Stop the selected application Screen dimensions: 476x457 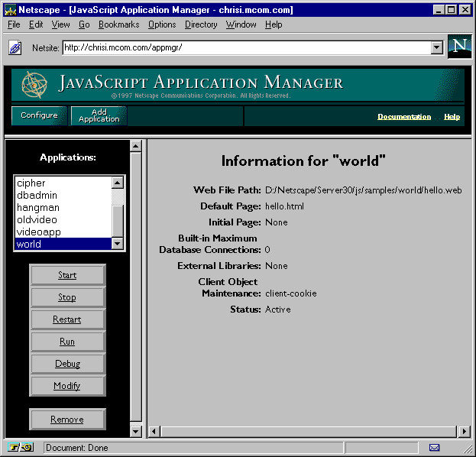[x=67, y=297]
